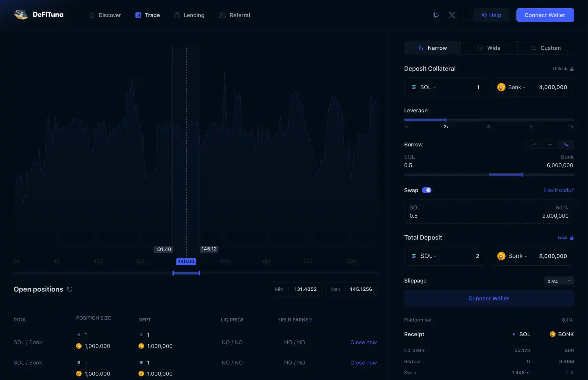Click Connect Wallet below Slippage
The height and width of the screenshot is (380, 588).
click(489, 298)
